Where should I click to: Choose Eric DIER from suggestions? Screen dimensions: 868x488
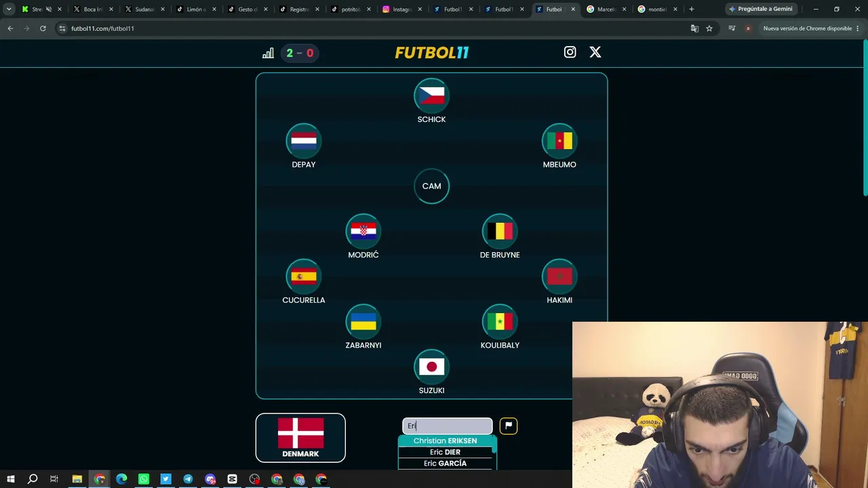pyautogui.click(x=446, y=452)
